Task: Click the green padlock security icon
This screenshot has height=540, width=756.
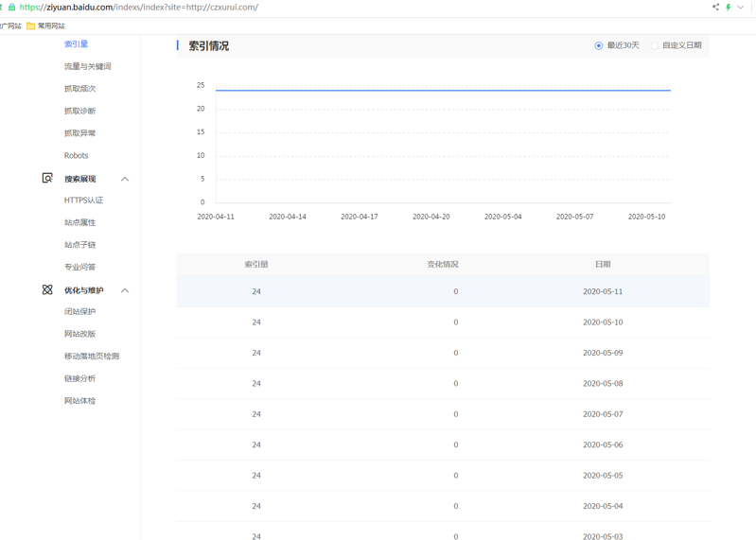Action: point(11,8)
